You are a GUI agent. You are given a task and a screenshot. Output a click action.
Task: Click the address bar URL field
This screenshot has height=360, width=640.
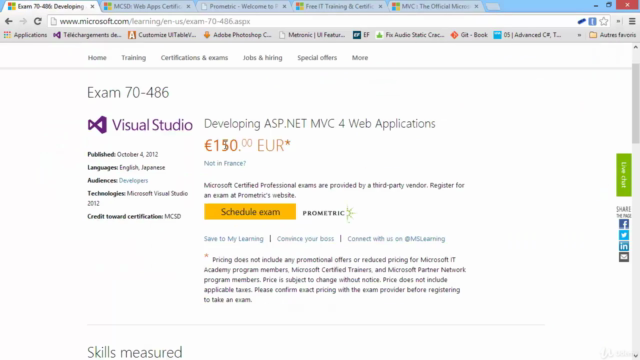click(x=310, y=21)
